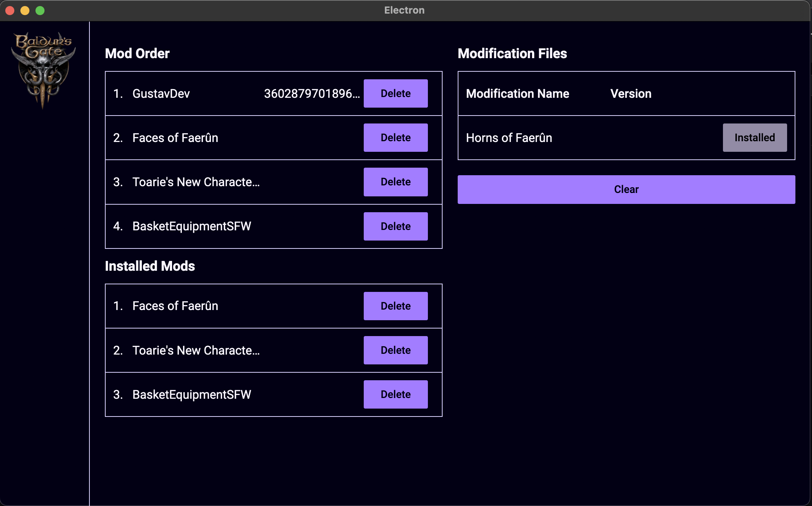
Task: Click the Installed Mods heading
Action: (150, 266)
